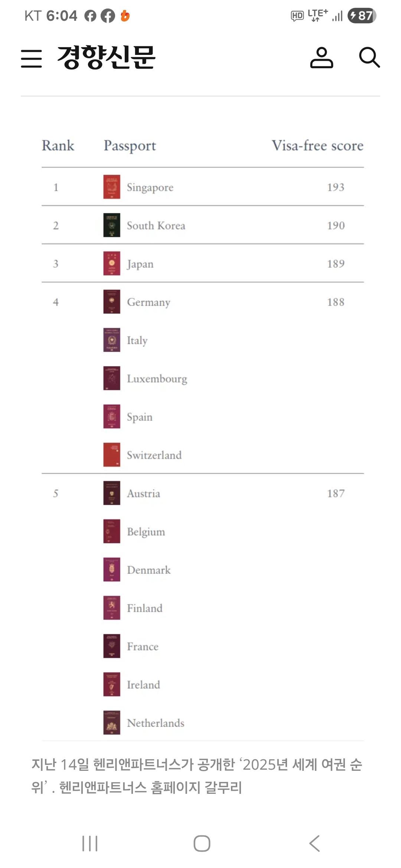Tap the Singapore passport icon
Viewport: 401px width, 868px height.
(112, 187)
